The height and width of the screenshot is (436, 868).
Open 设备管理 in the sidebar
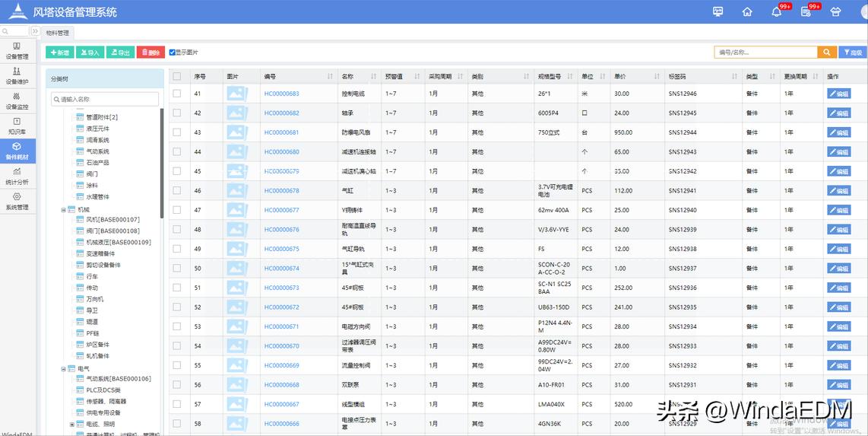click(x=17, y=51)
